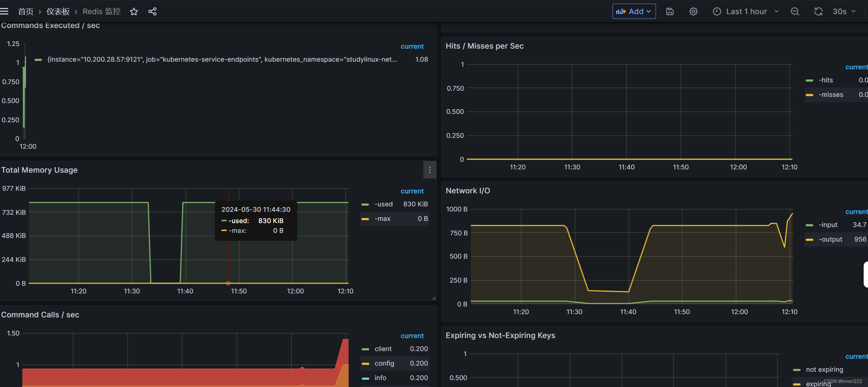The image size is (868, 387).
Task: Open Hits / Misses per Sec title
Action: coord(485,46)
